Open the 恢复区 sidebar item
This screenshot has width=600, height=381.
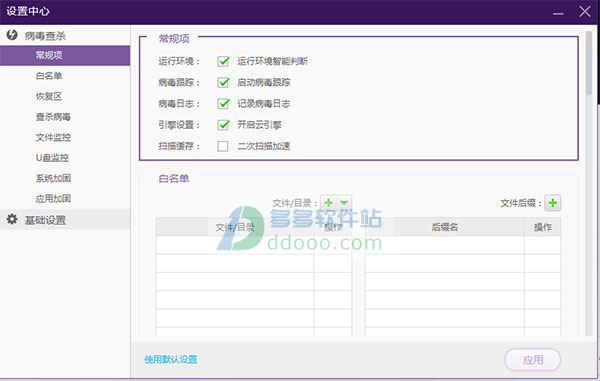click(49, 96)
